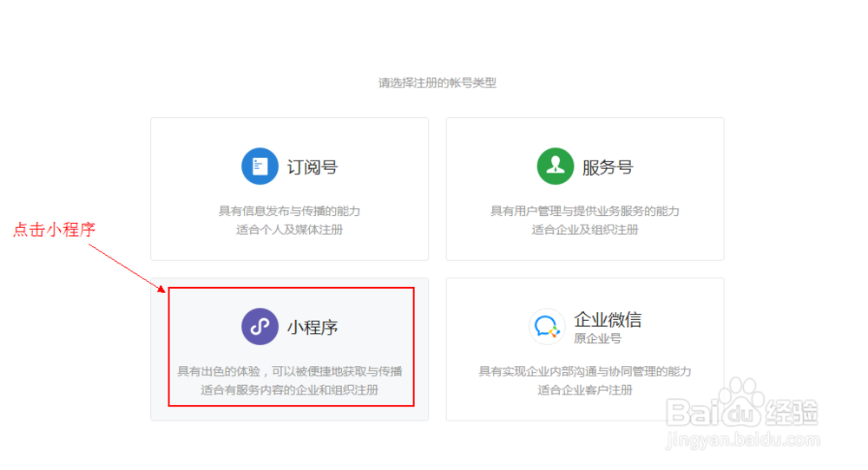The image size is (868, 470).
Task: Click the blue 订阅号 document icon
Action: pyautogui.click(x=260, y=166)
